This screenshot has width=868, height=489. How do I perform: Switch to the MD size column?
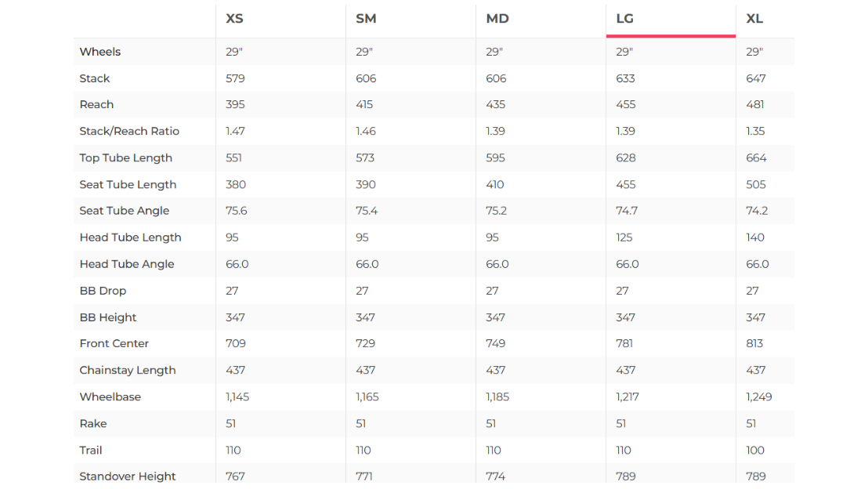pos(497,19)
